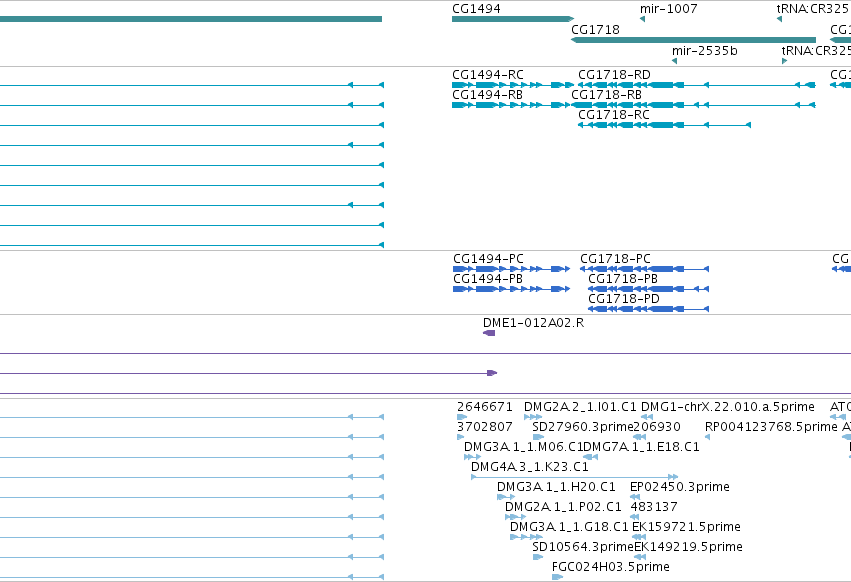Open the CG1718-RC transcript glyph
Viewport: 851px width, 582px height.
click(x=664, y=125)
